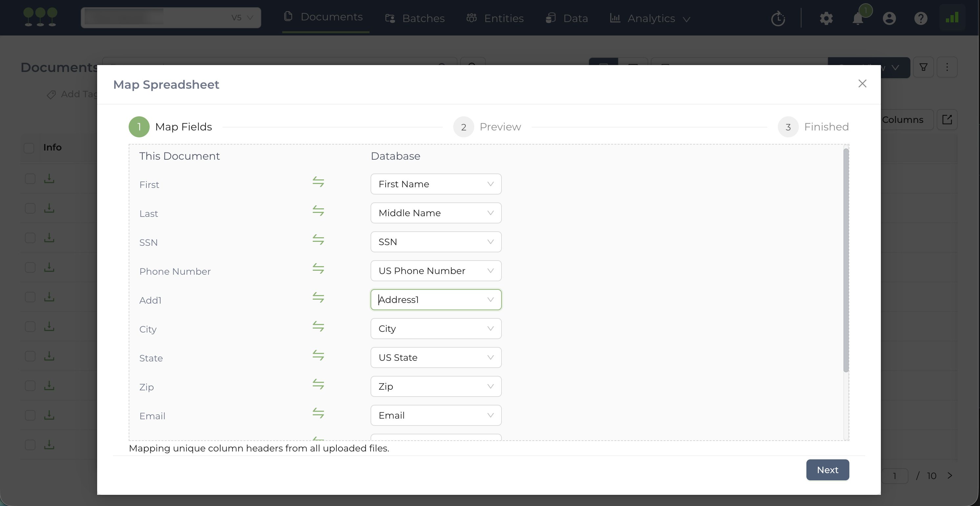Click the swap arrows icon beside Zip
Viewport: 980px width, 506px height.
pyautogui.click(x=318, y=384)
